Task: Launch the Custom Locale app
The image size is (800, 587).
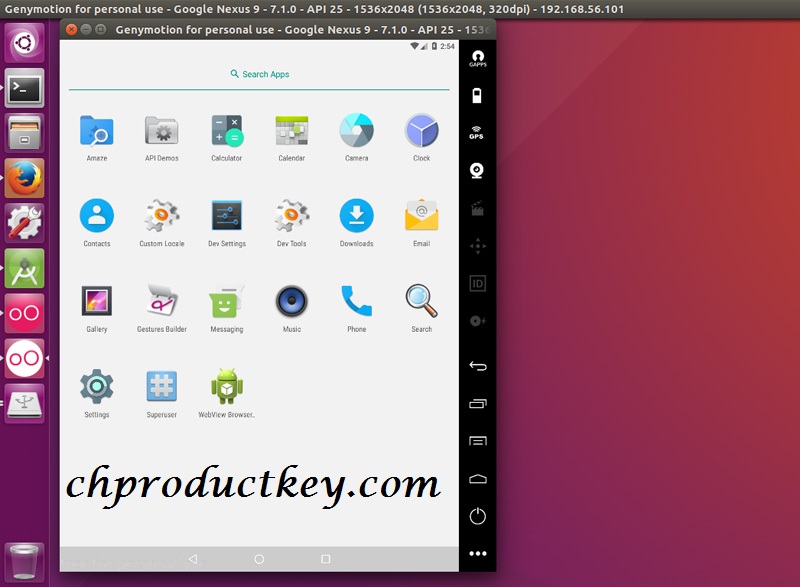Action: coord(162,216)
